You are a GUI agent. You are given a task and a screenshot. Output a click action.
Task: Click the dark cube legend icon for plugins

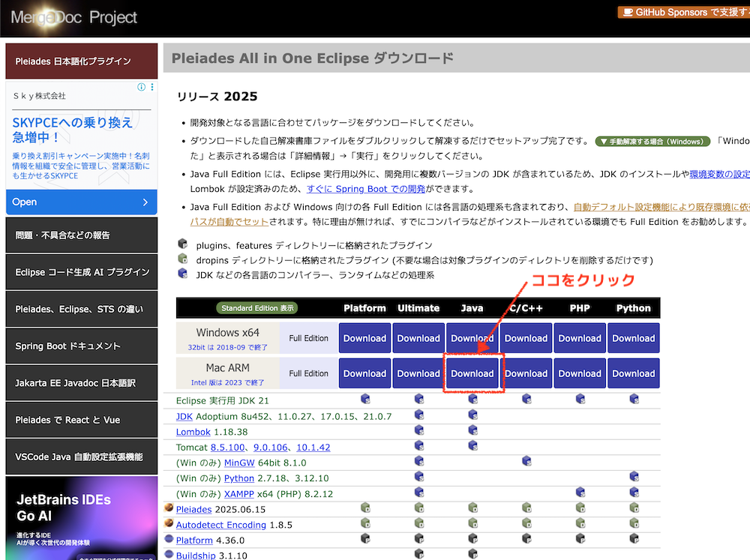pos(182,244)
